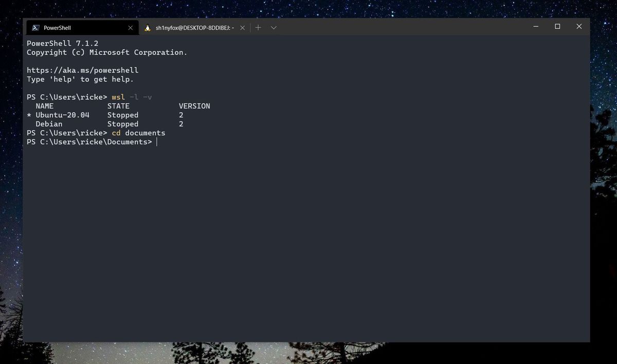The image size is (617, 364).
Task: Click the Debian distro name
Action: pos(49,124)
